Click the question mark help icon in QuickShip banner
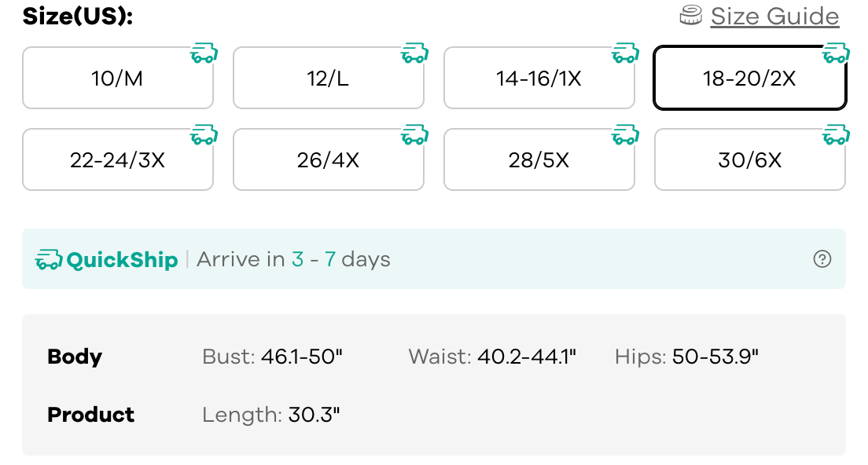This screenshot has height=465, width=868. pos(822,259)
